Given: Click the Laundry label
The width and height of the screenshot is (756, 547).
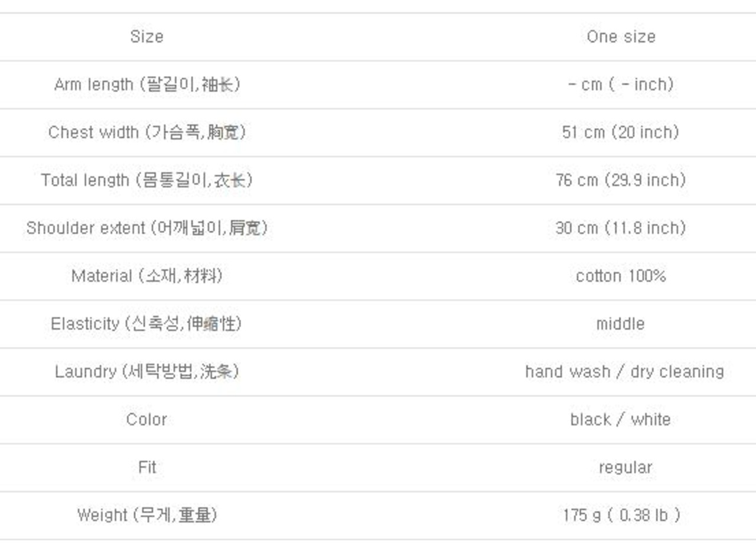Looking at the screenshot, I should 147,372.
